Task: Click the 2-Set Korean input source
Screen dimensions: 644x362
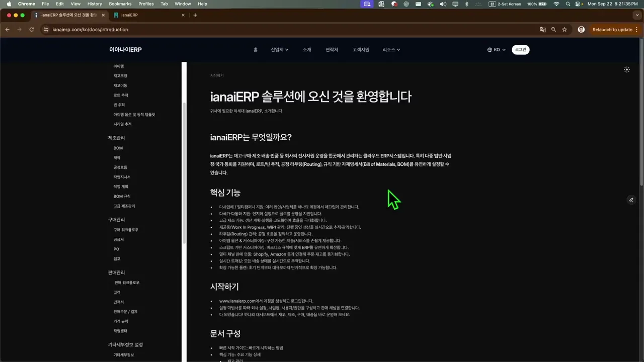Action: point(505,4)
